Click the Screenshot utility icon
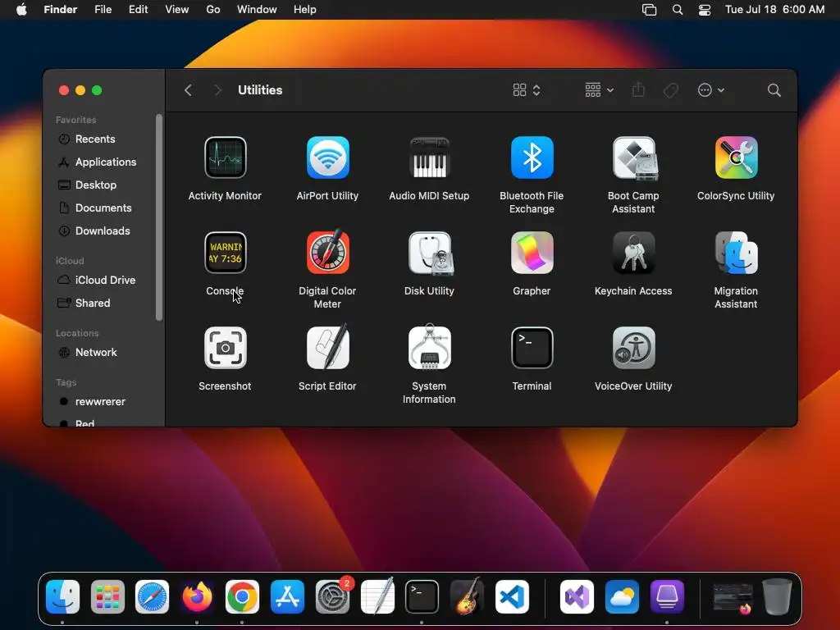The height and width of the screenshot is (630, 840). point(225,348)
